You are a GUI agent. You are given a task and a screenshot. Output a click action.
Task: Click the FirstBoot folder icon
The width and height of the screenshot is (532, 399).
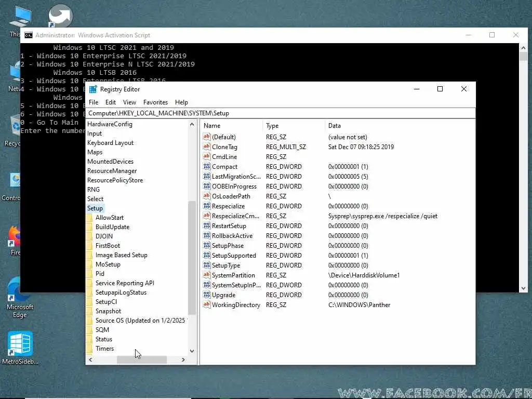click(x=89, y=246)
